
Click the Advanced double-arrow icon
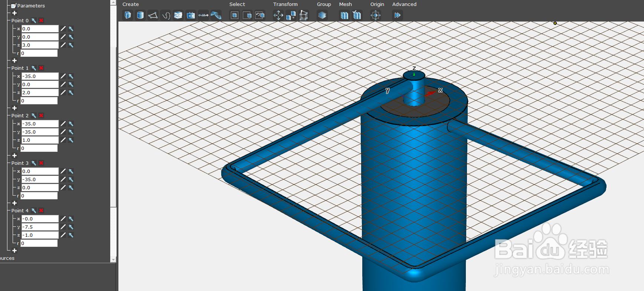click(398, 15)
